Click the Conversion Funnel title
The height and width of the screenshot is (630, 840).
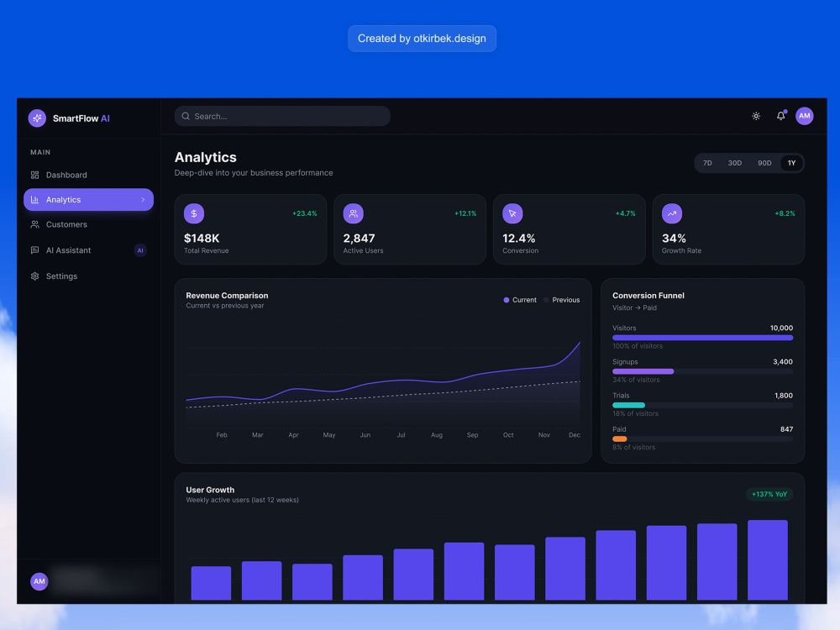648,296
